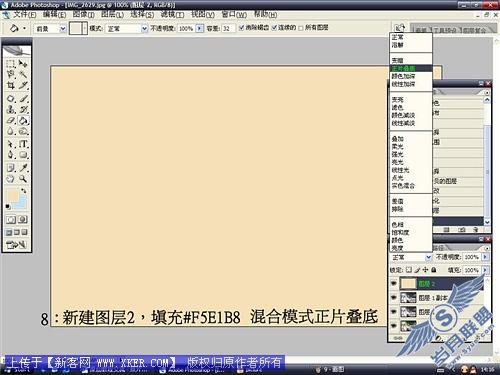
Task: Click the History panel scroll-down arrow
Action: tap(487, 222)
